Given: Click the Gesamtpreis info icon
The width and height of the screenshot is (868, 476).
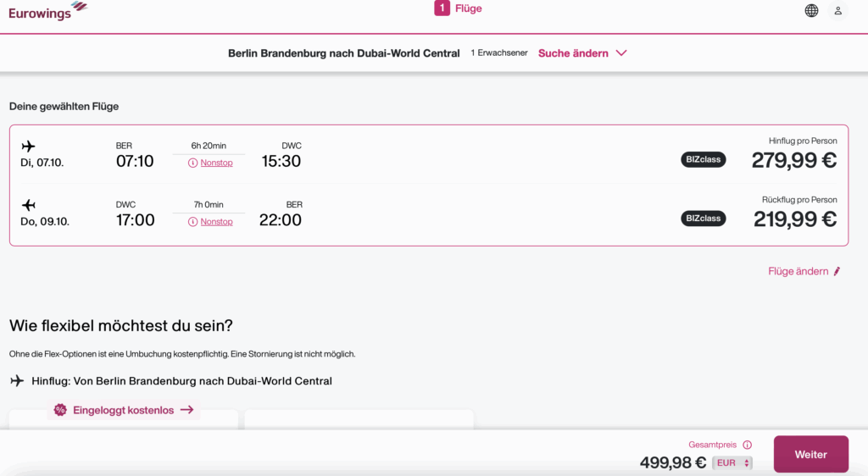Looking at the screenshot, I should [747, 445].
